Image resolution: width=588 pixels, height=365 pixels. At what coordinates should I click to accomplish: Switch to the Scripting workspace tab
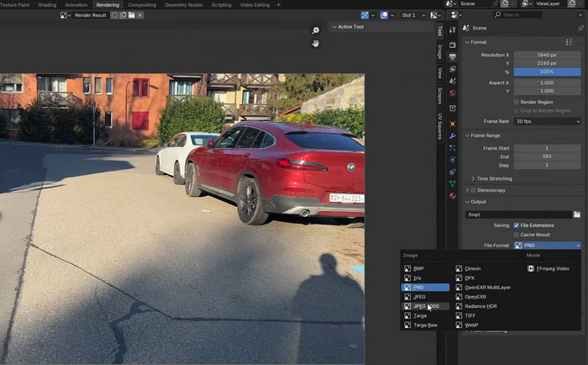(x=221, y=5)
